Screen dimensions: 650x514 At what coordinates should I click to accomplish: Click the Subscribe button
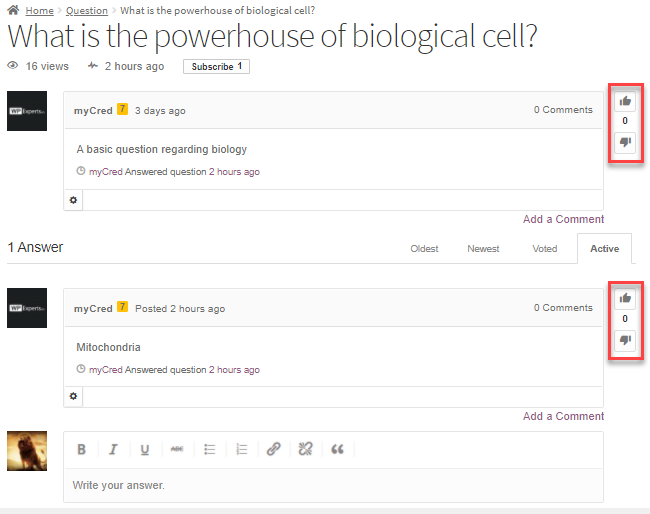click(216, 67)
